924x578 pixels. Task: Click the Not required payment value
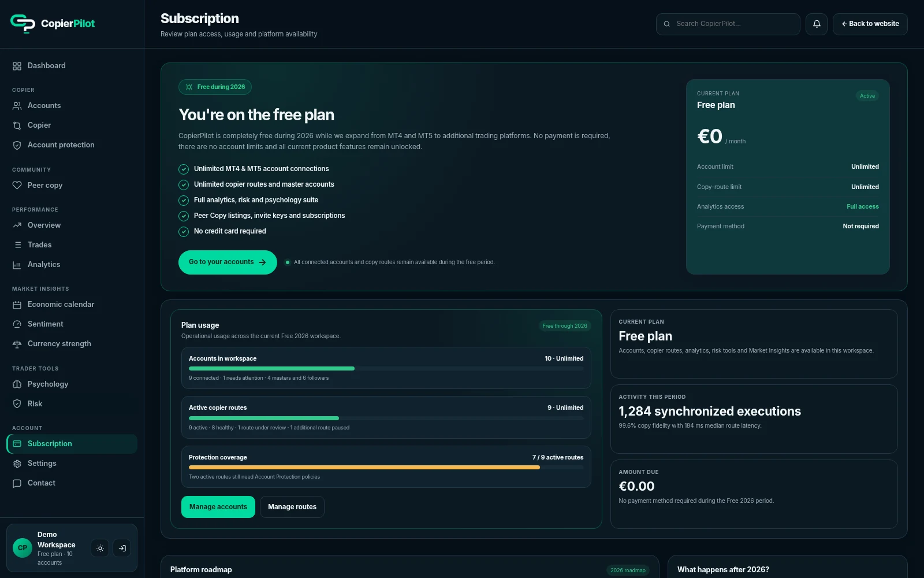(x=860, y=227)
